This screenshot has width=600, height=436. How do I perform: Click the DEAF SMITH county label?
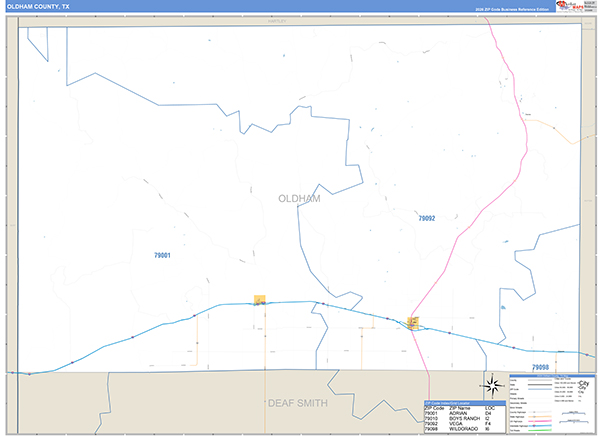[298, 403]
